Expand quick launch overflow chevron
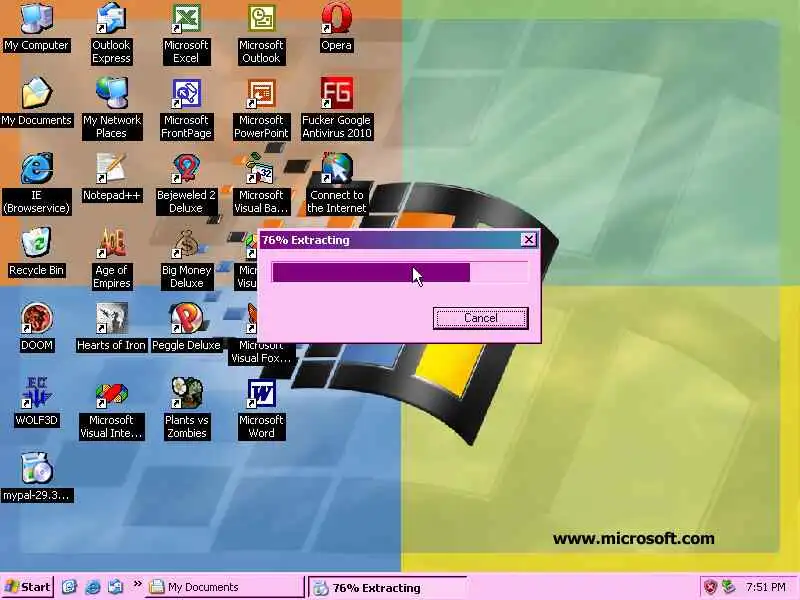Image resolution: width=800 pixels, height=600 pixels. coord(137,584)
